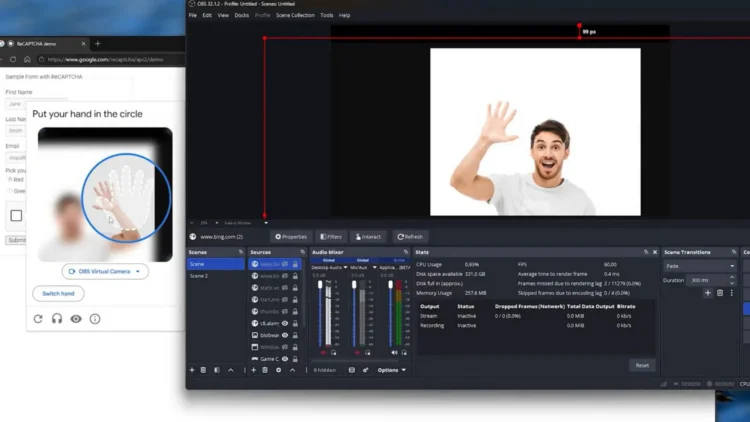Screen dimensions: 750x422
Task: Adjust the Desktop Audio volume slider
Action: coord(320,313)
